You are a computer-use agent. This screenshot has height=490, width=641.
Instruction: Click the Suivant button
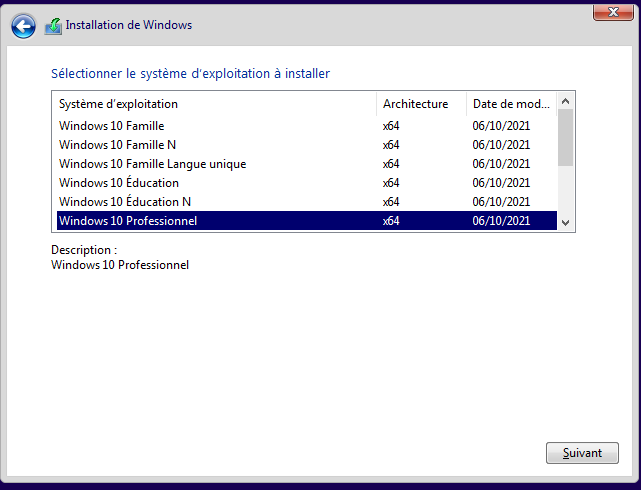(582, 453)
